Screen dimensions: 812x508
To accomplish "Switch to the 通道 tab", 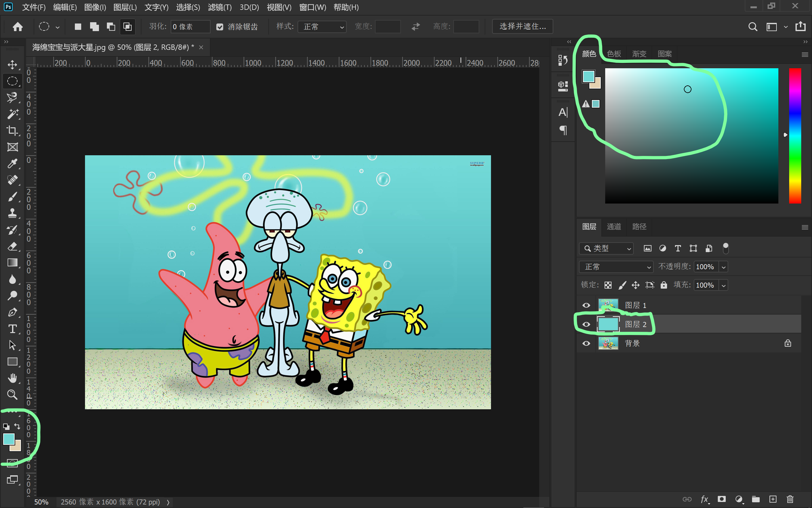I will point(614,226).
